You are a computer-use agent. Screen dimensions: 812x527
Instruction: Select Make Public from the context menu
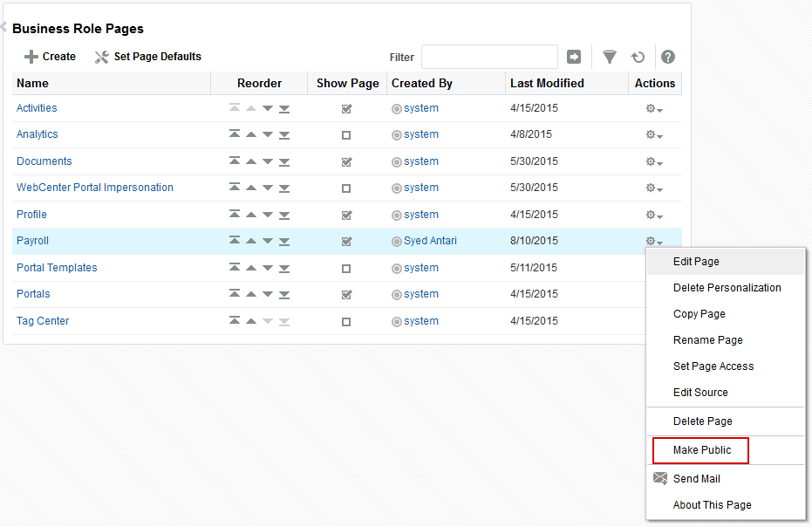coord(702,450)
